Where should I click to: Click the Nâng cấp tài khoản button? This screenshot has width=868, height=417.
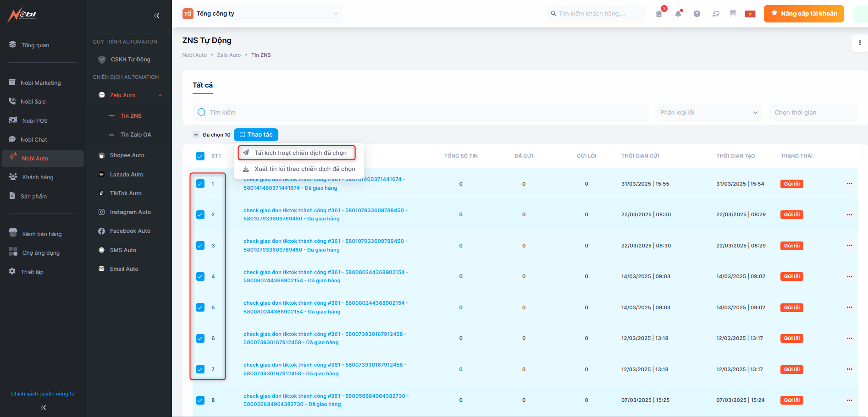point(803,14)
